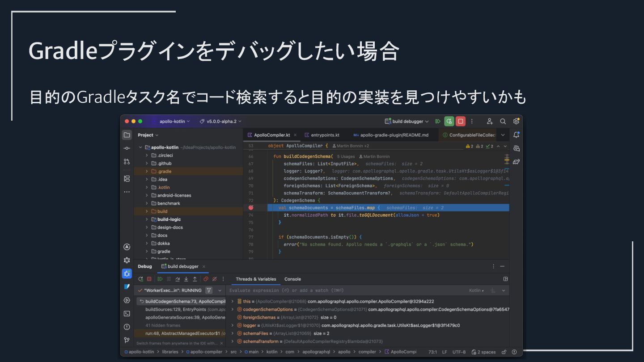Image resolution: width=644 pixels, height=362 pixels.
Task: Open the Code With Me user icon
Action: (490, 122)
